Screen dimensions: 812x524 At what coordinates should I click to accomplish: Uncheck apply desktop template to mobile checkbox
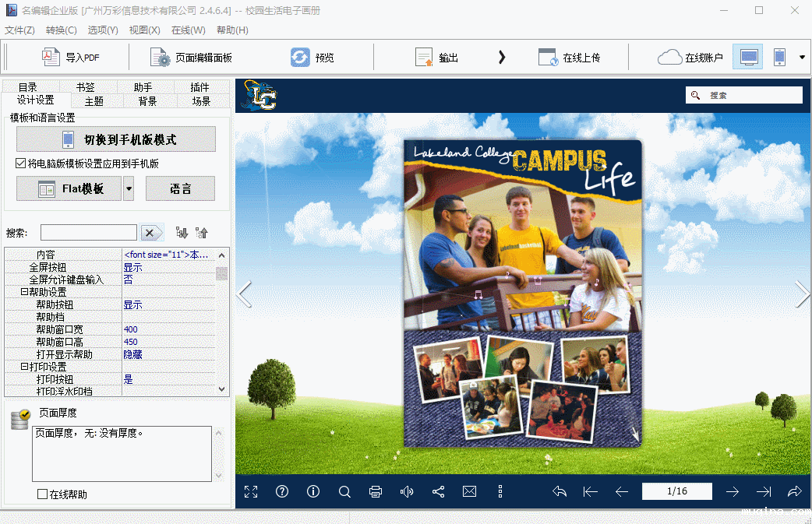21,164
